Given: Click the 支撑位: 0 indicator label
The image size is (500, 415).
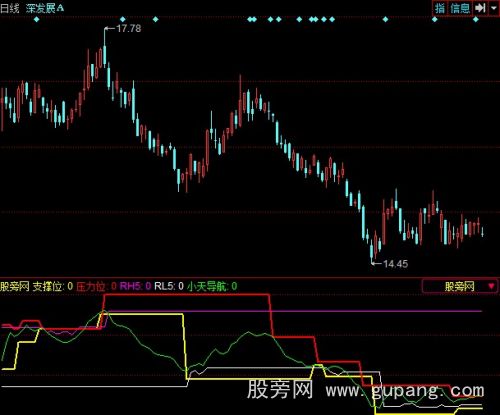Looking at the screenshot, I should click(53, 286).
